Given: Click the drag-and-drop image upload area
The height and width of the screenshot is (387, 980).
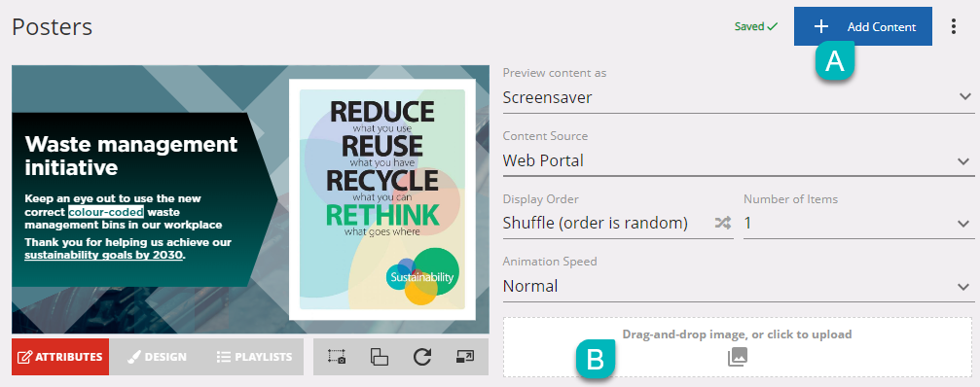Looking at the screenshot, I should pyautogui.click(x=738, y=347).
